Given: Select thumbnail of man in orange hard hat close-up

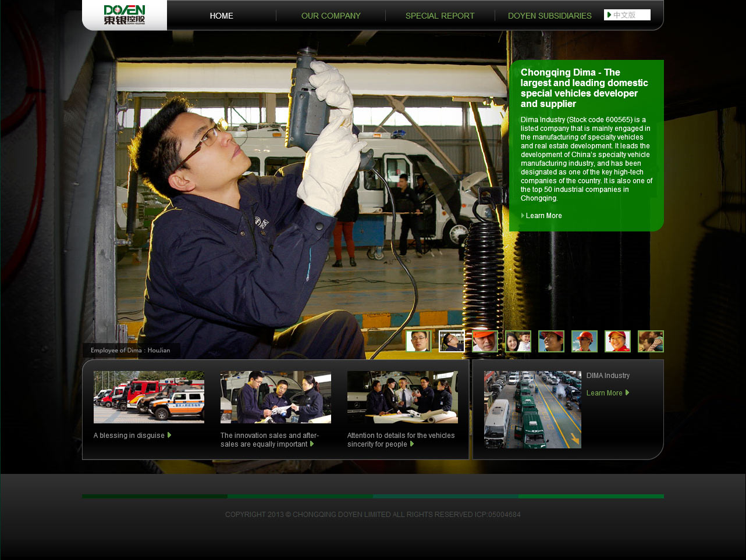Looking at the screenshot, I should [x=485, y=341].
